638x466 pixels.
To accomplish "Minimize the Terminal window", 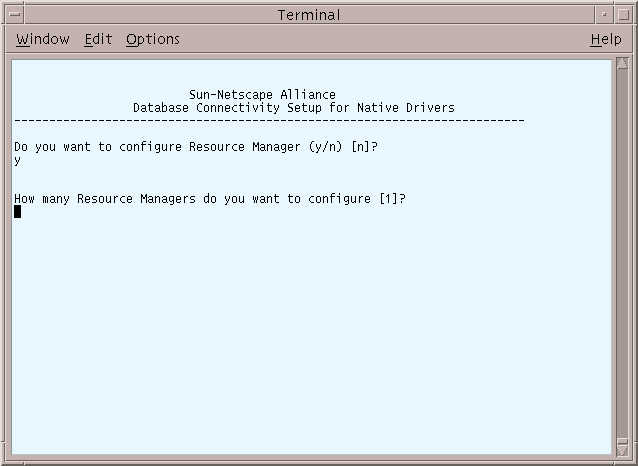I will tap(604, 15).
